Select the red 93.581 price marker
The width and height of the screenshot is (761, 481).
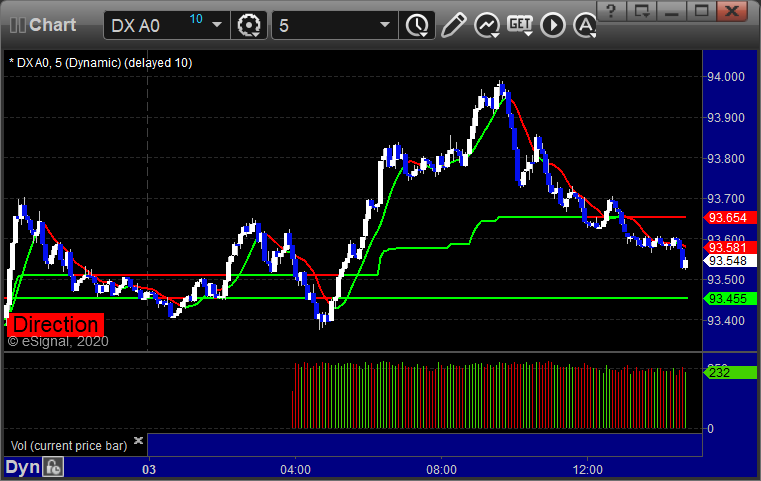729,248
